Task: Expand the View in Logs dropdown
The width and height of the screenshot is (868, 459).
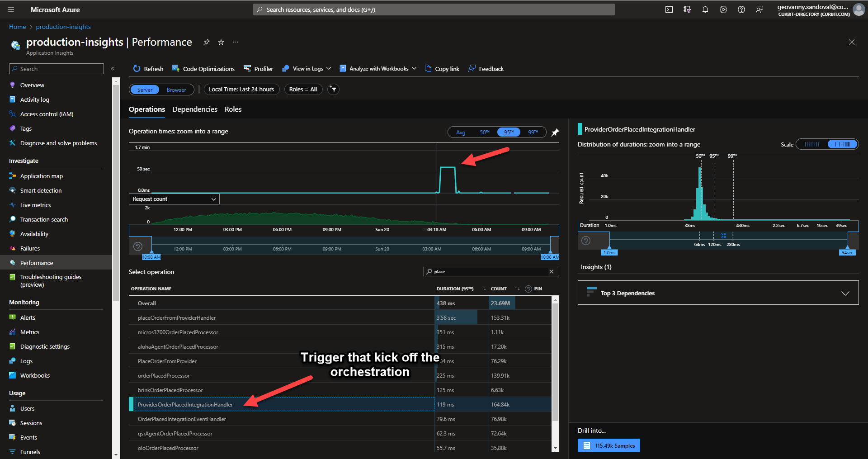Action: pyautogui.click(x=330, y=68)
